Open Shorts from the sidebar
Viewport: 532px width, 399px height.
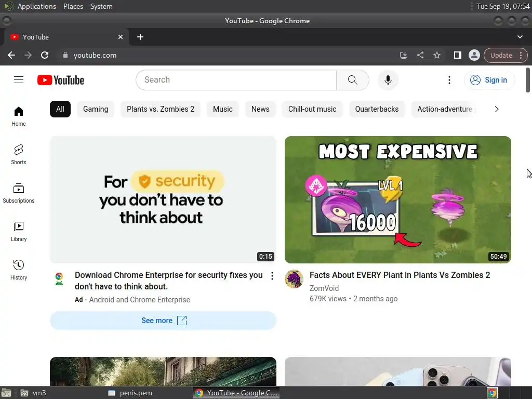[x=19, y=155]
